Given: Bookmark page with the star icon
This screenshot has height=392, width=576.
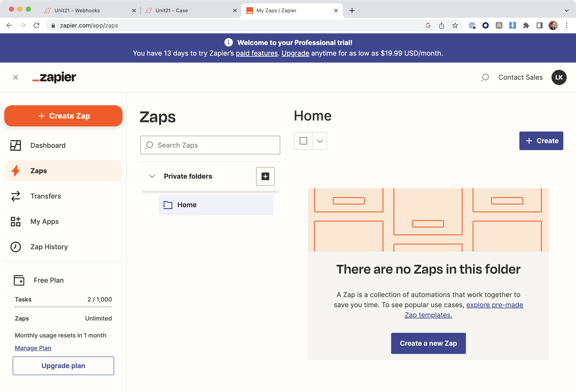Looking at the screenshot, I should click(x=455, y=26).
